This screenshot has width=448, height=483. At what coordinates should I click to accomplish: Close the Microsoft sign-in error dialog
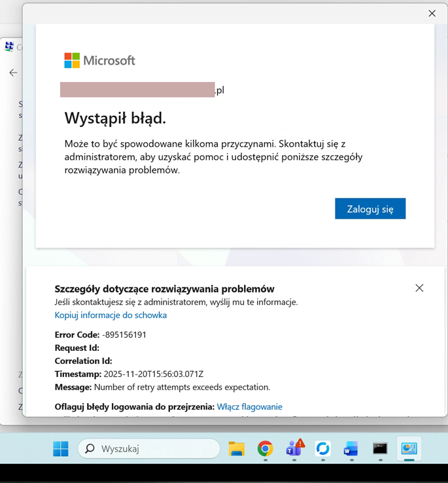tap(432, 13)
